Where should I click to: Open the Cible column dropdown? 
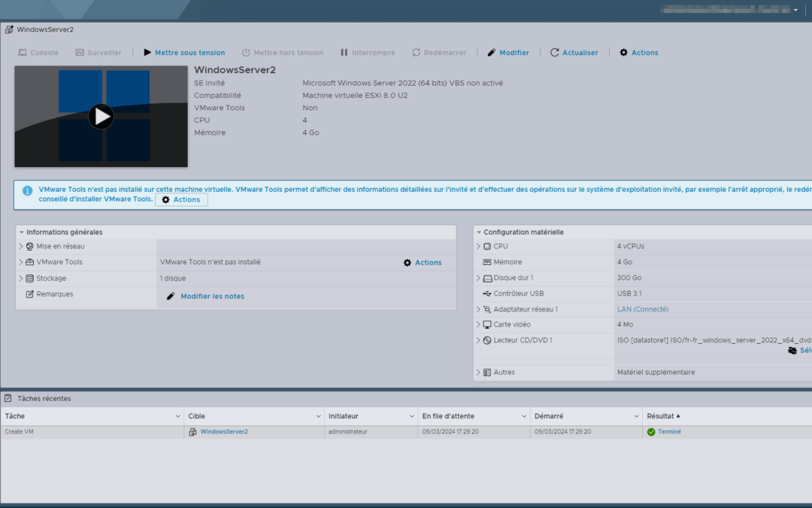click(318, 416)
